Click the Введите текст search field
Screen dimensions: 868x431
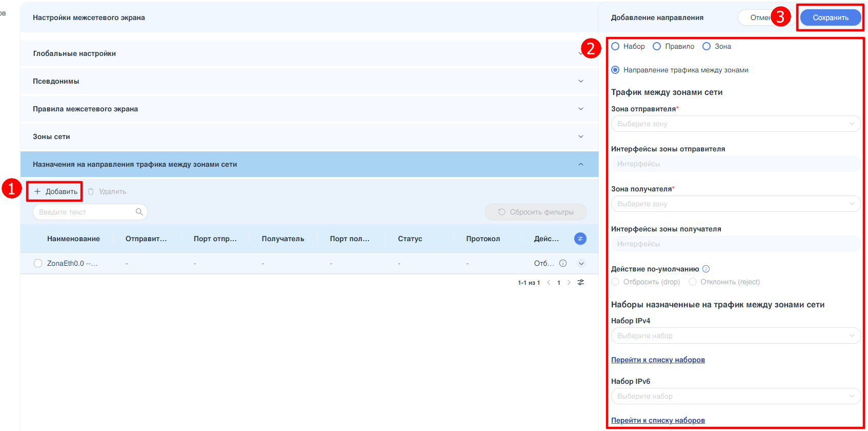tap(85, 212)
